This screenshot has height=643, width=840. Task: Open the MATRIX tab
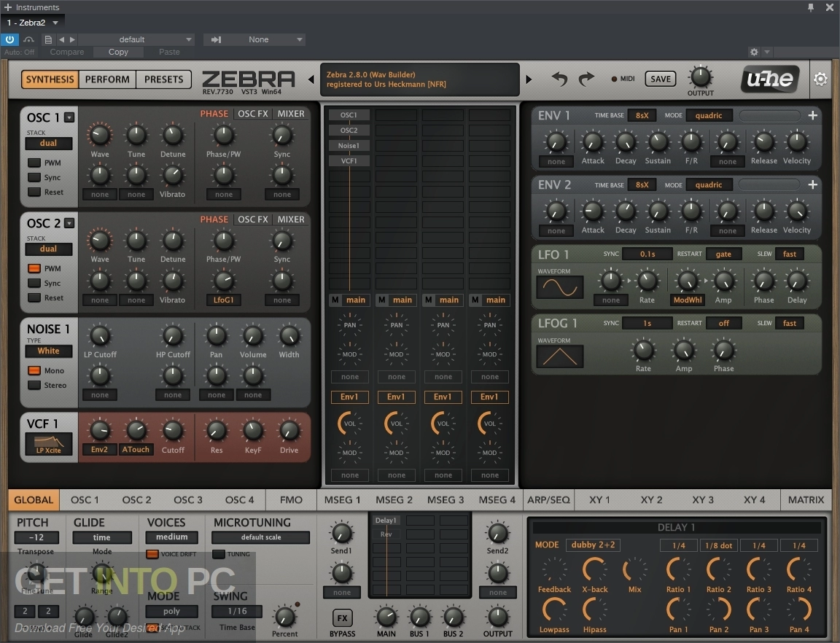click(x=806, y=499)
